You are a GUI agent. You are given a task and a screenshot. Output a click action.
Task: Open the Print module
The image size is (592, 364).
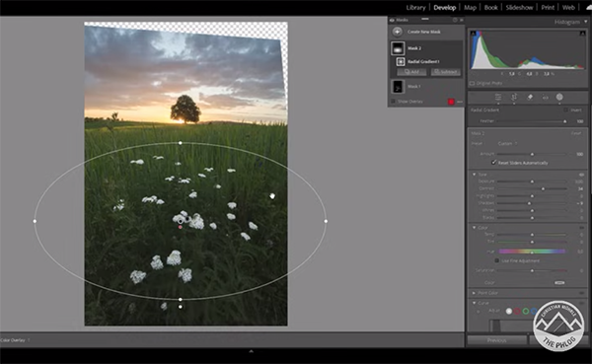pyautogui.click(x=548, y=7)
